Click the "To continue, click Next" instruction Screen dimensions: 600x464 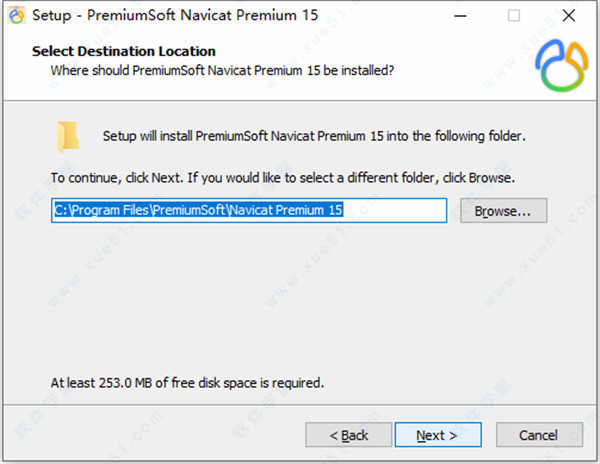(283, 178)
